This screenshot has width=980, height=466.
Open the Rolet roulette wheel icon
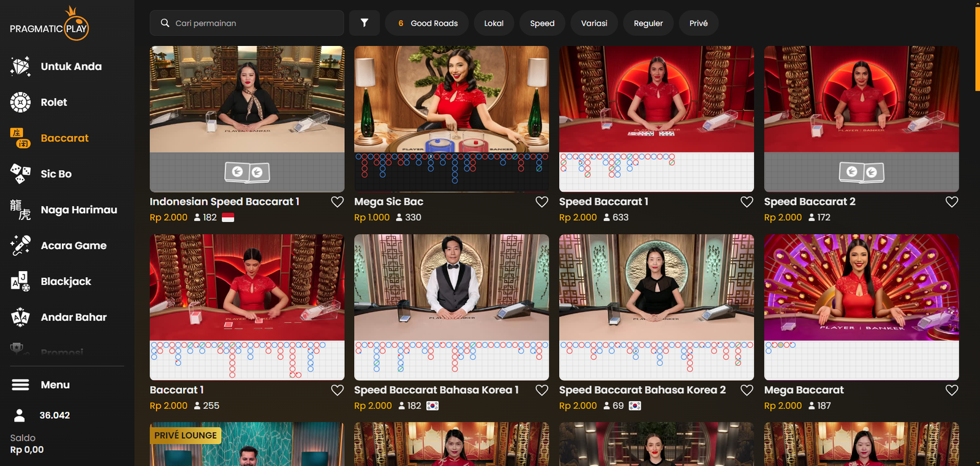click(20, 102)
